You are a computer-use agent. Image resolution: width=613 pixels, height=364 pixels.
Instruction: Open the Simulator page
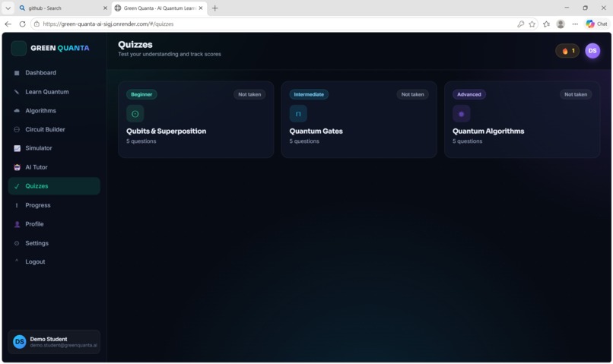[x=54, y=148]
